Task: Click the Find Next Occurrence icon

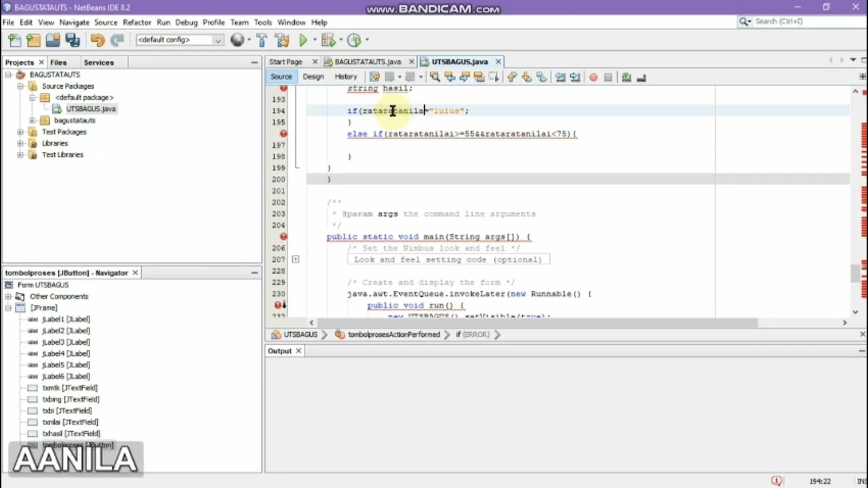Action: [465, 77]
